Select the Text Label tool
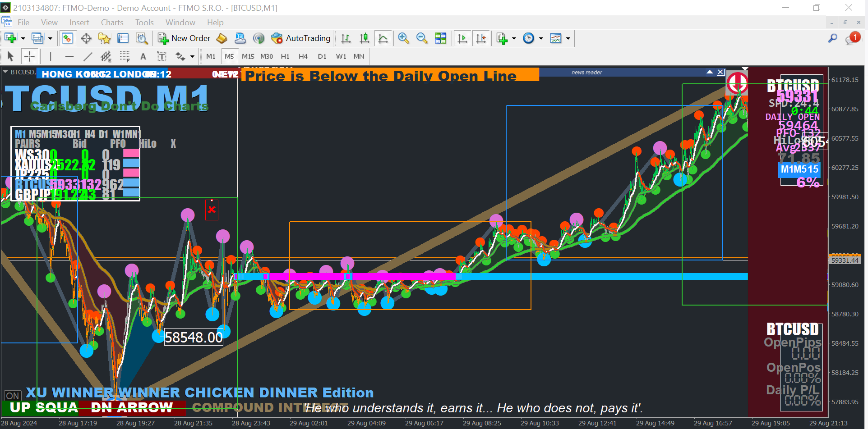Image resolution: width=868 pixels, height=429 pixels. [x=162, y=56]
